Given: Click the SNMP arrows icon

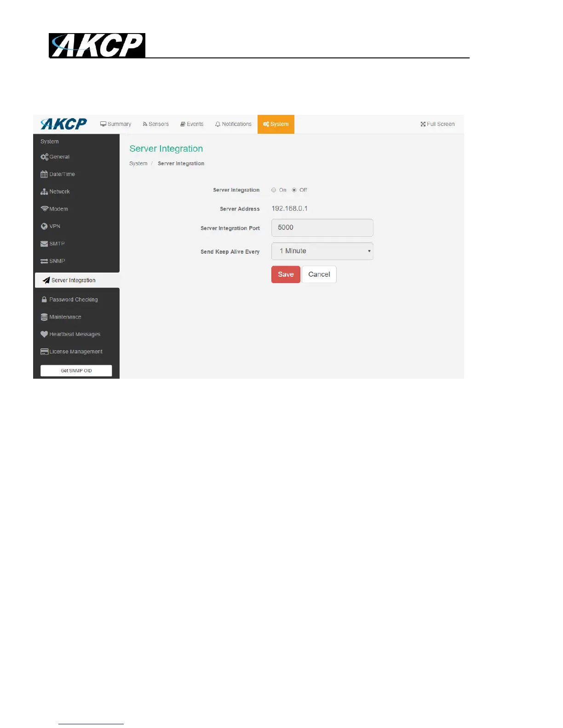Looking at the screenshot, I should pos(44,261).
